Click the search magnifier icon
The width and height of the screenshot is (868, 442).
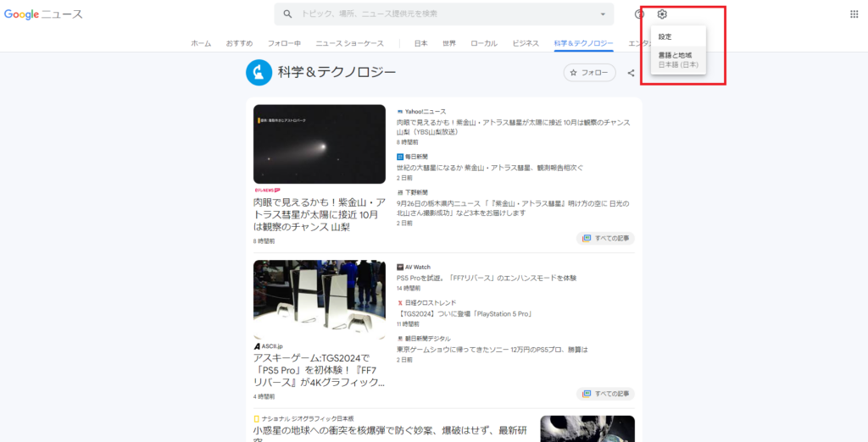point(287,14)
